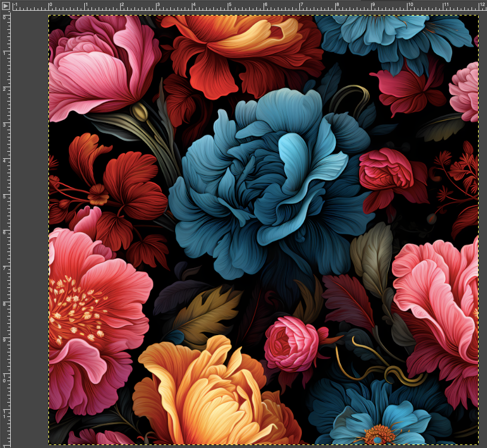
Task: Click the empty gray area left of the canvas
Action: click(29, 239)
